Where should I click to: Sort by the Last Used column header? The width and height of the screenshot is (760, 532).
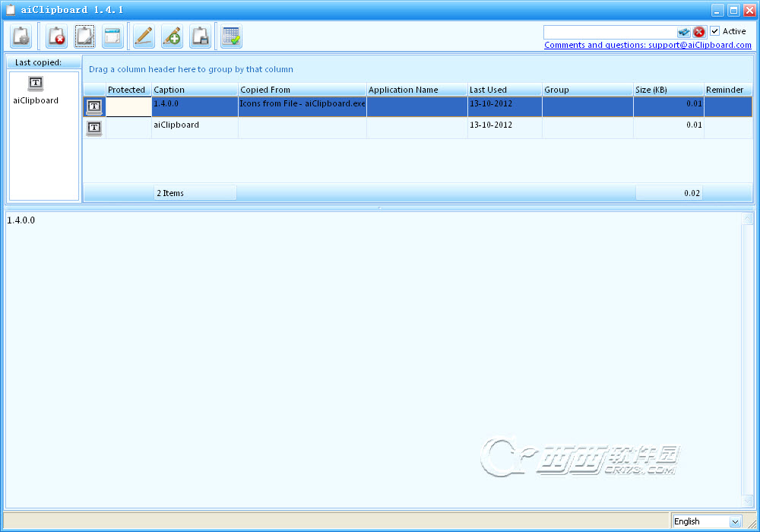(x=505, y=90)
